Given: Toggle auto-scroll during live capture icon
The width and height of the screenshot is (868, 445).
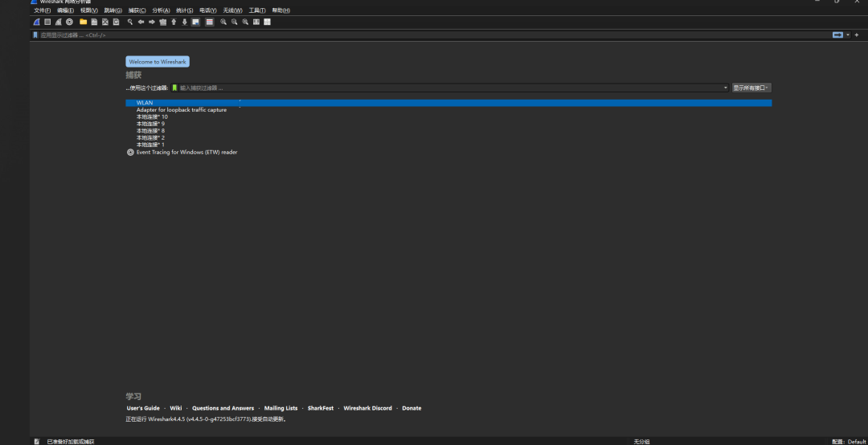Looking at the screenshot, I should click(x=195, y=22).
